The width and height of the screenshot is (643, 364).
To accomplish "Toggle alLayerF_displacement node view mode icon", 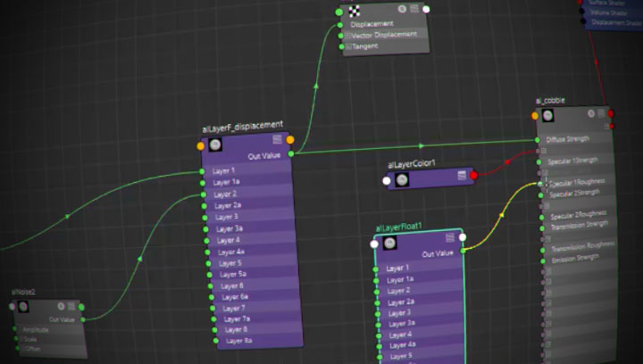I will pyautogui.click(x=277, y=139).
